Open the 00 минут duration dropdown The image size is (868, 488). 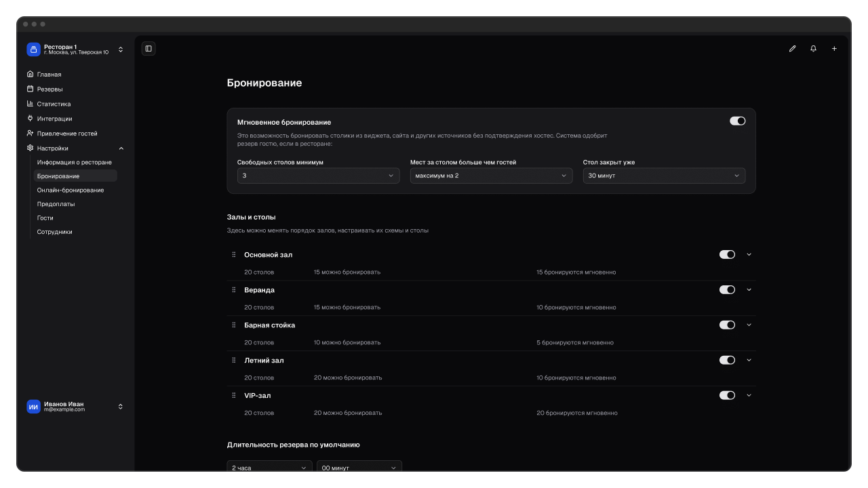tap(359, 468)
